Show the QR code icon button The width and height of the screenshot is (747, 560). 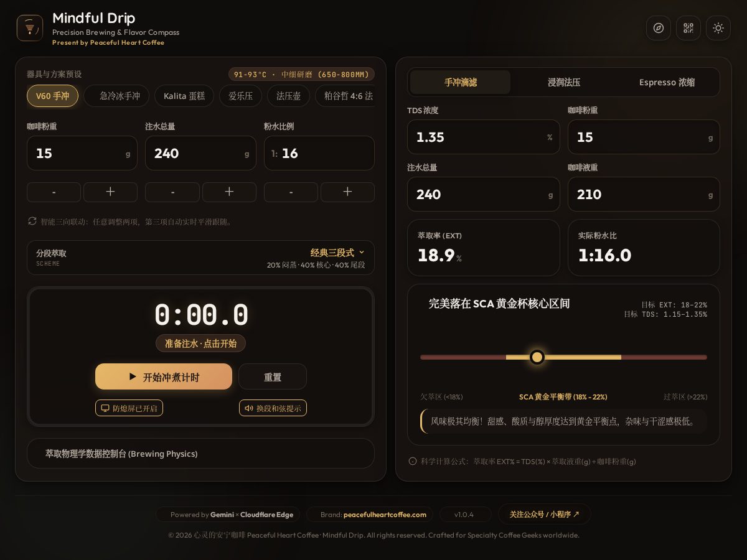coord(688,28)
